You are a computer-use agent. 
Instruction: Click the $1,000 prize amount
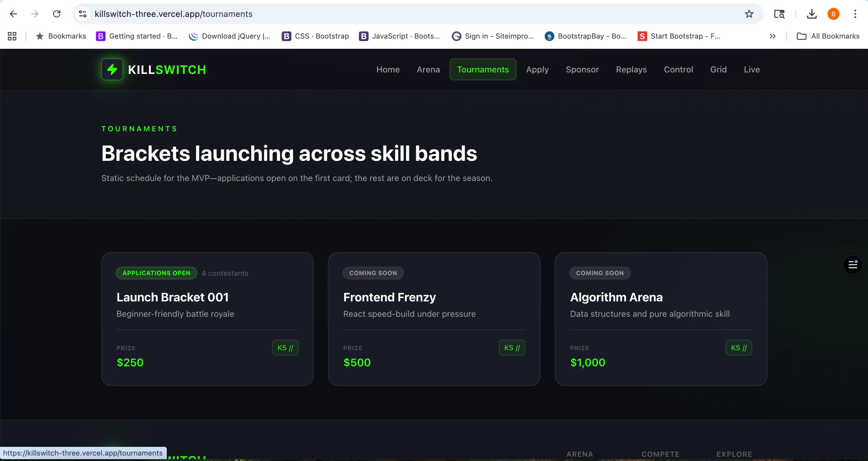(x=588, y=363)
